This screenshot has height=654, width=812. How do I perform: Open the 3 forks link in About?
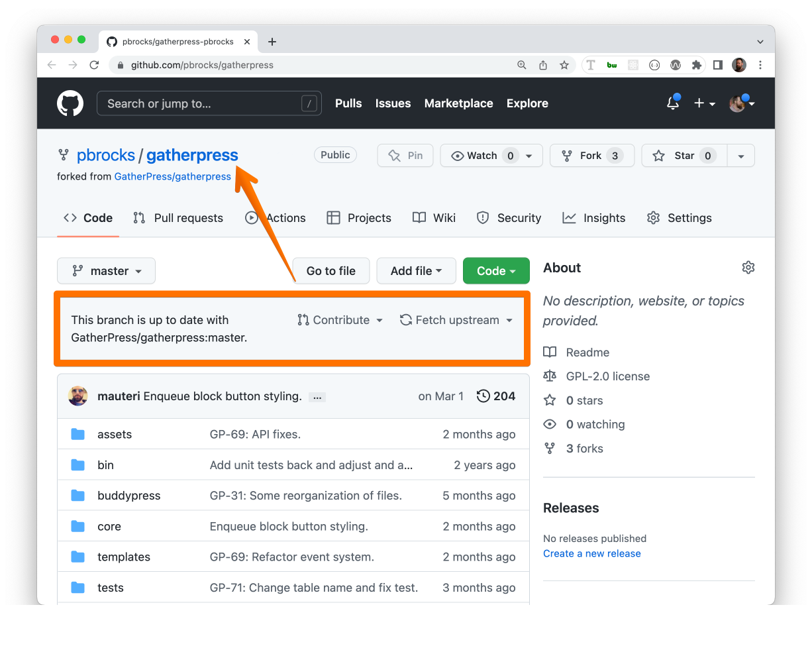(x=584, y=449)
